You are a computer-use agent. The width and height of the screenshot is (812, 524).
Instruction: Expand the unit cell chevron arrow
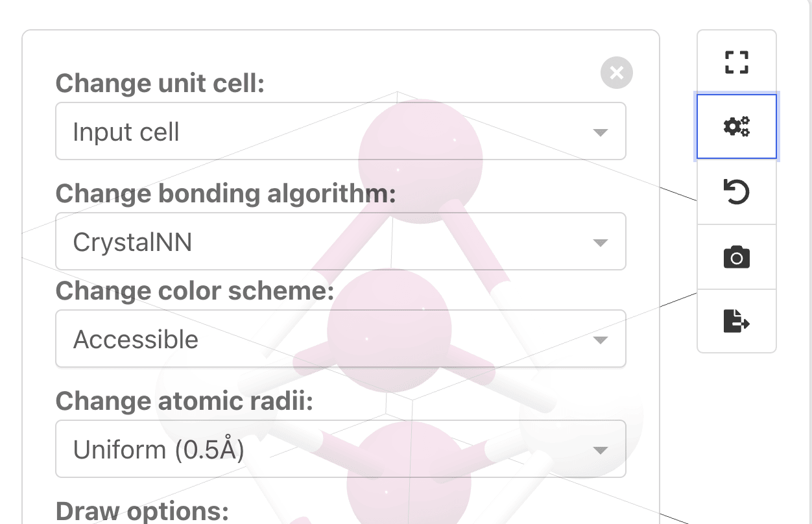point(601,131)
